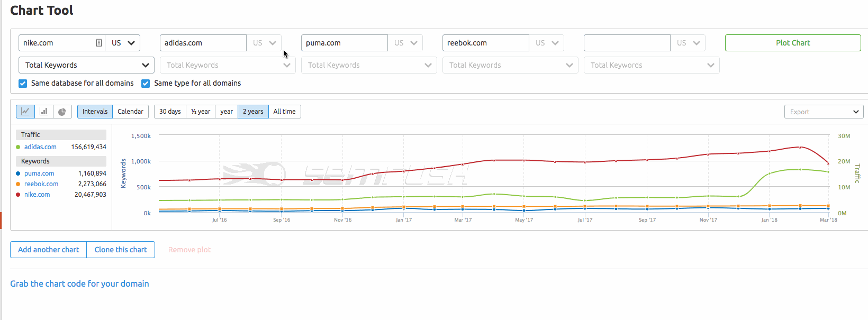
Task: Click the adidas.com traffic value 156,619,434
Action: click(89, 147)
